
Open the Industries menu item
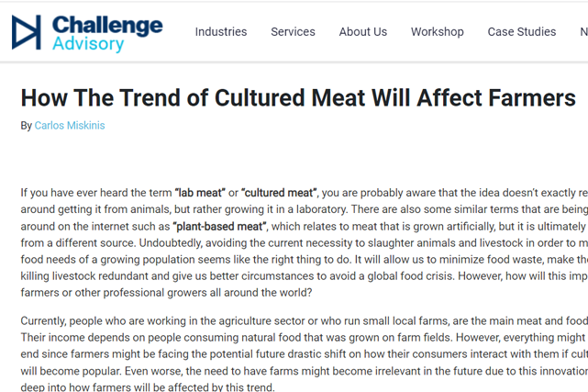pos(220,31)
